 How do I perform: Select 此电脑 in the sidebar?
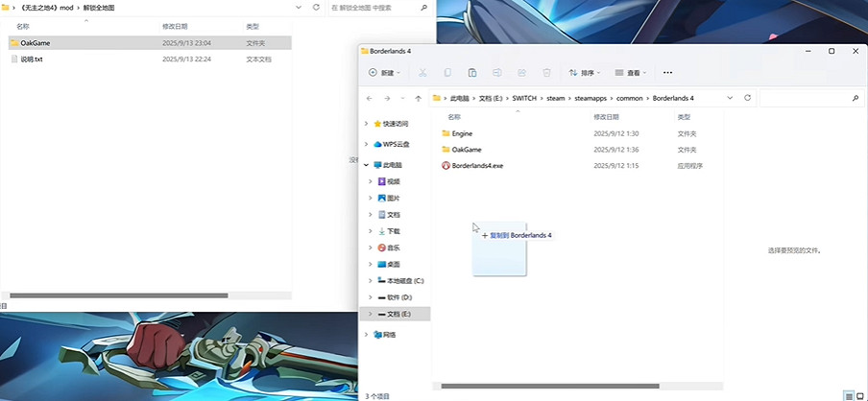(x=388, y=165)
